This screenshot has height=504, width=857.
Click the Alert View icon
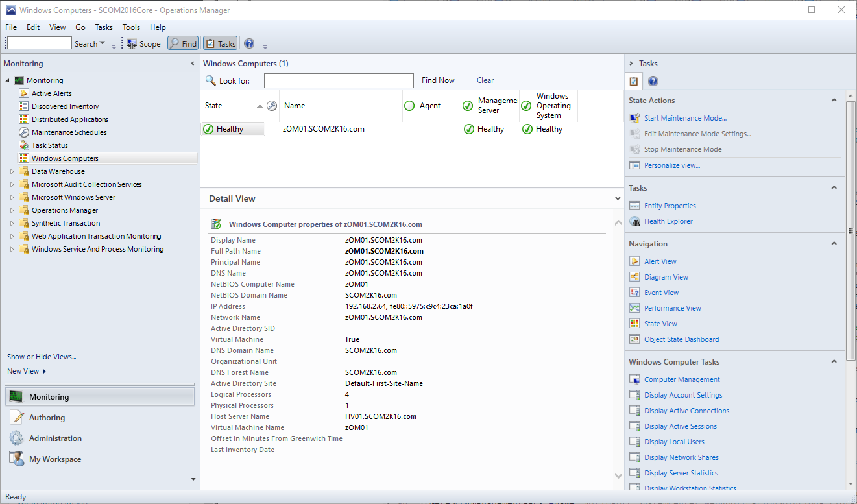click(x=634, y=261)
